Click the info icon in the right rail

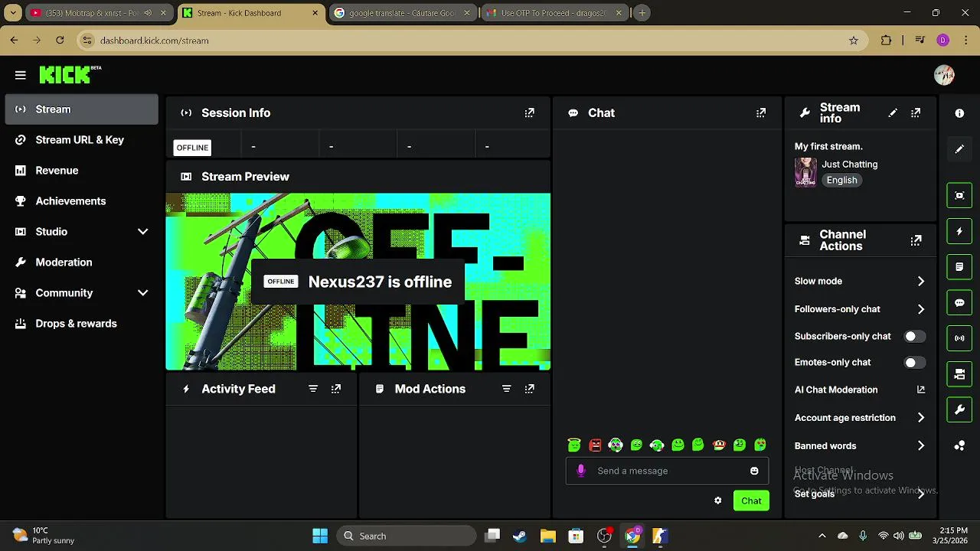[x=959, y=113]
